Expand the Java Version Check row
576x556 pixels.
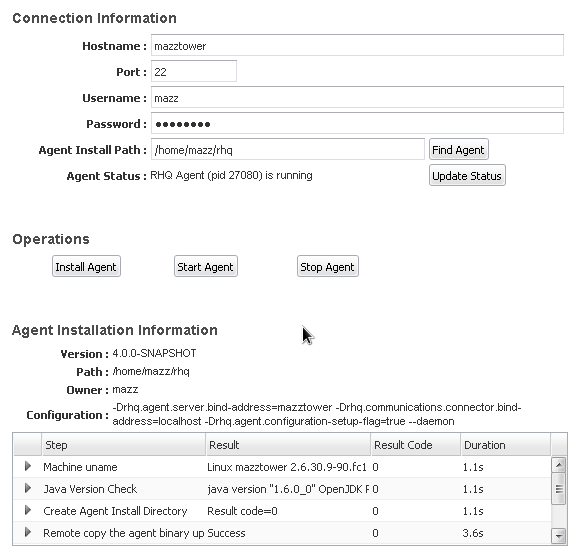coord(28,488)
